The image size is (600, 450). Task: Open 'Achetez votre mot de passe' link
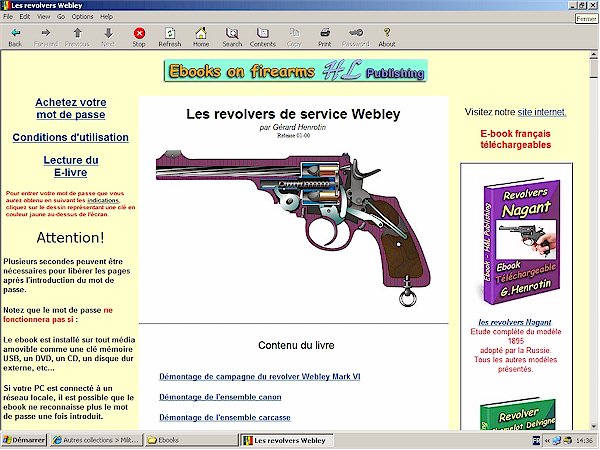[71, 108]
